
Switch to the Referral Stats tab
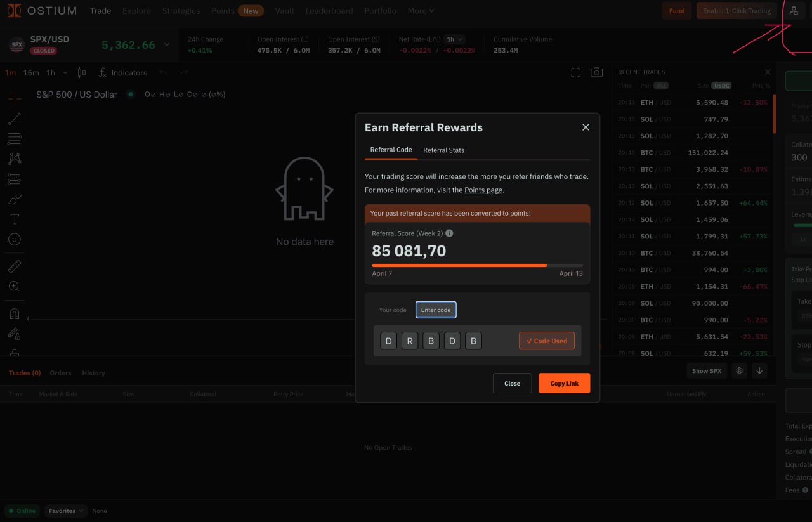pos(443,150)
